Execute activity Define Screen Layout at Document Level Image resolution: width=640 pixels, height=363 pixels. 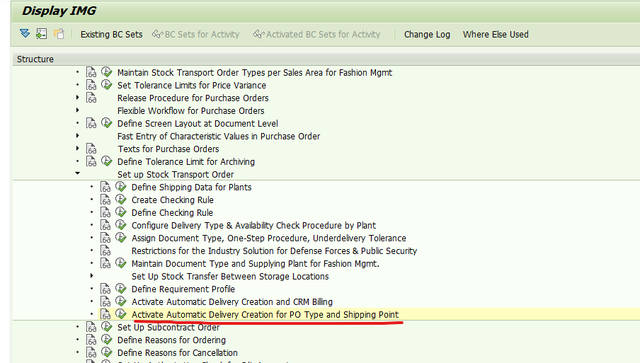tap(107, 123)
